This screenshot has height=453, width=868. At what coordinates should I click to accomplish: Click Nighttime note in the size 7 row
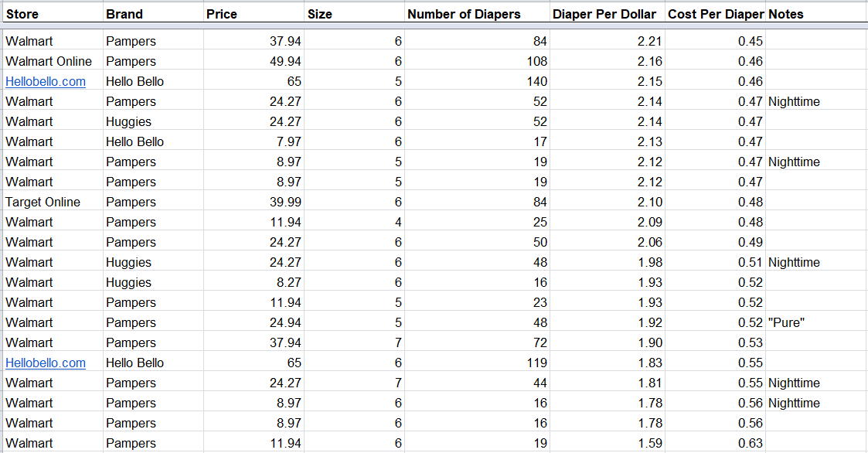click(794, 383)
